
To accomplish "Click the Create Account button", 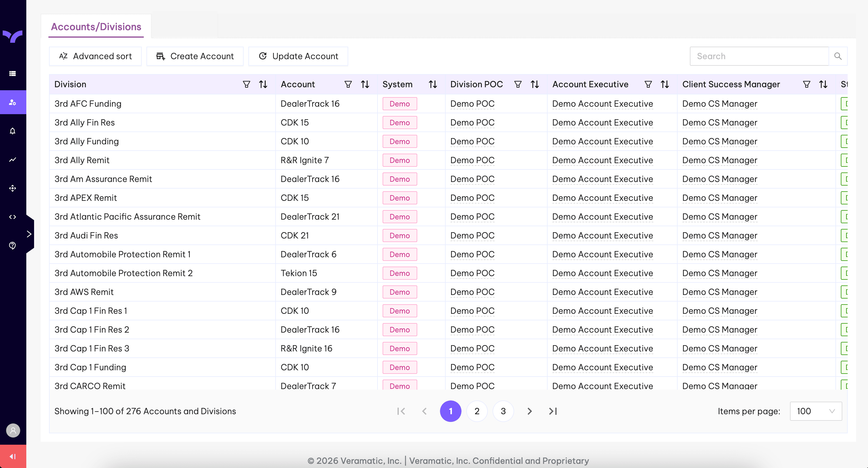I will tap(195, 56).
